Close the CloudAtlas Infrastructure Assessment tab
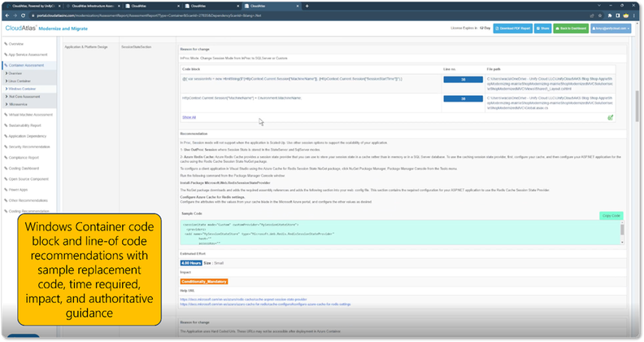The height and width of the screenshot is (342, 644). coord(119,7)
